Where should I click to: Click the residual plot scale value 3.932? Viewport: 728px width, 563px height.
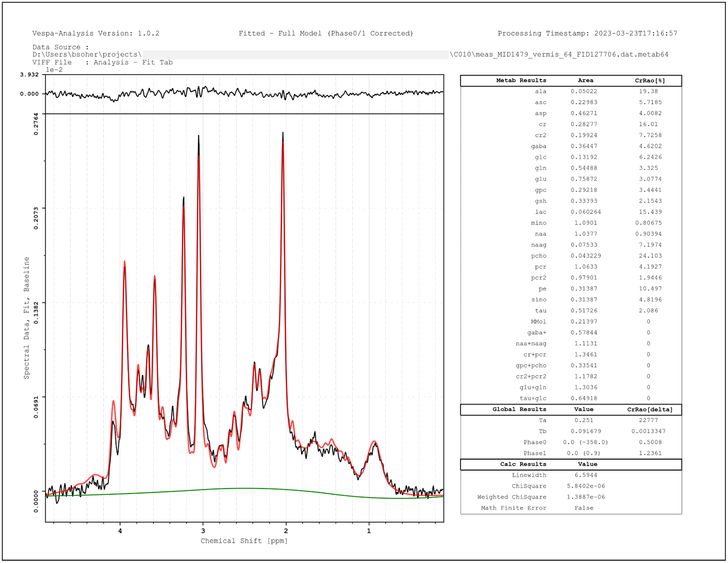click(x=30, y=74)
